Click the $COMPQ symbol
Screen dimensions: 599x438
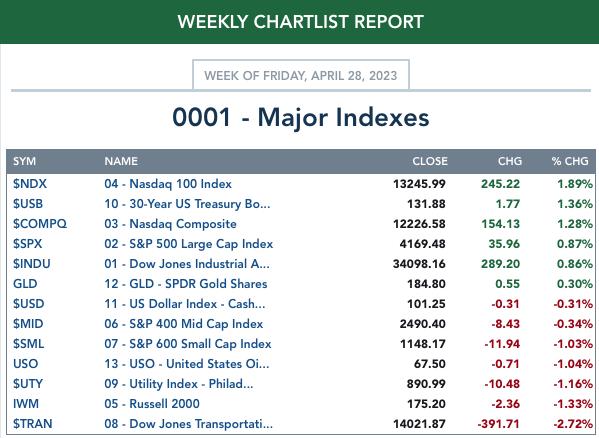tap(40, 224)
